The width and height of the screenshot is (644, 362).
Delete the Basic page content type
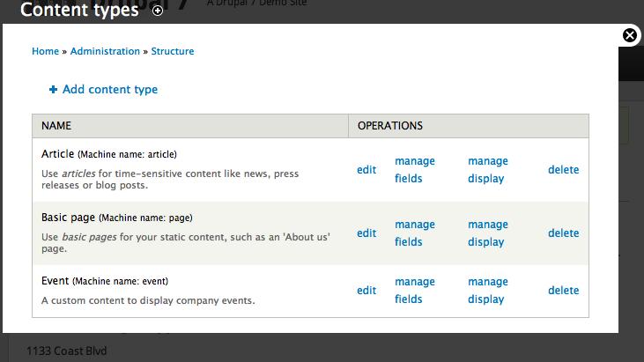564,233
